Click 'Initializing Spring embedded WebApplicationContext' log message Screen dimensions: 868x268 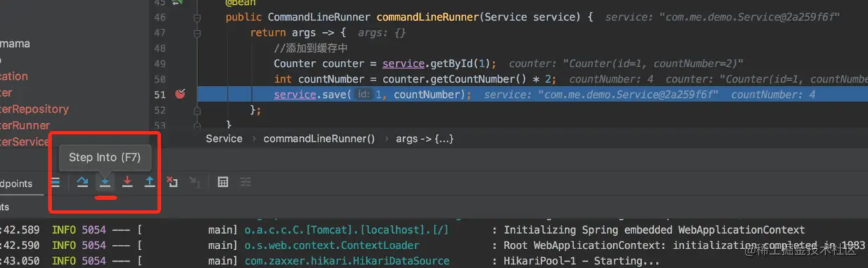coord(654,230)
